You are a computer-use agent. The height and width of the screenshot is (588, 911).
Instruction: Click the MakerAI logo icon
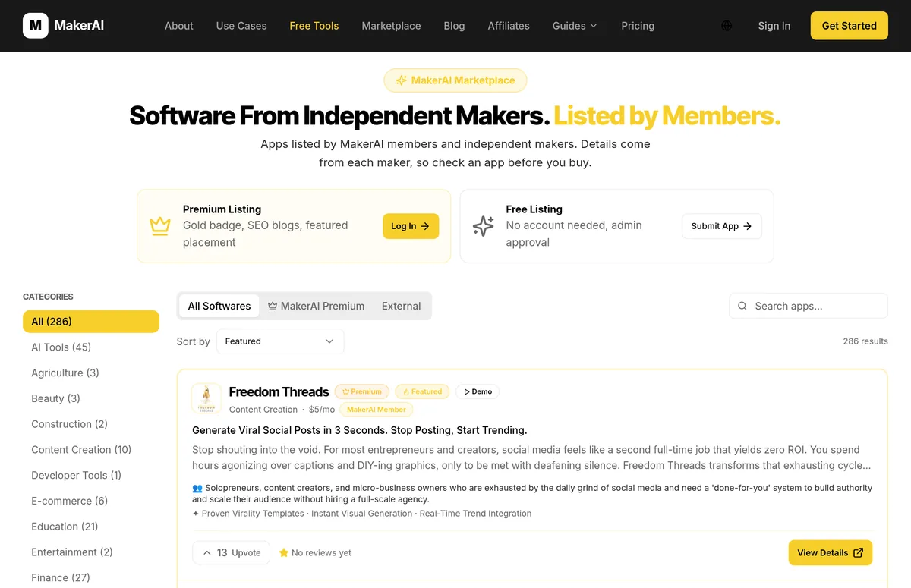click(x=35, y=26)
